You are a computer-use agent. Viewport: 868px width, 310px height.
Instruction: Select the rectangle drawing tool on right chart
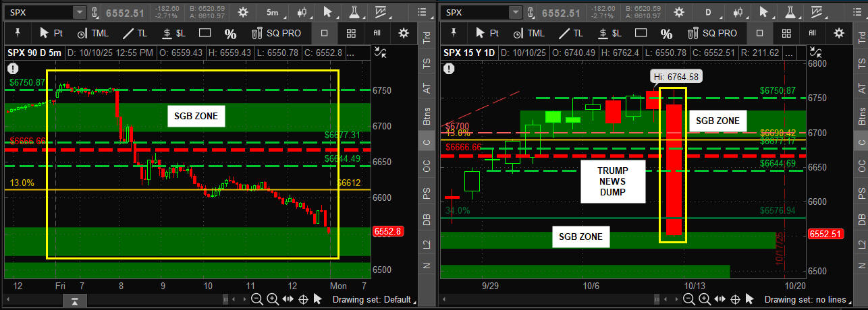click(x=642, y=33)
